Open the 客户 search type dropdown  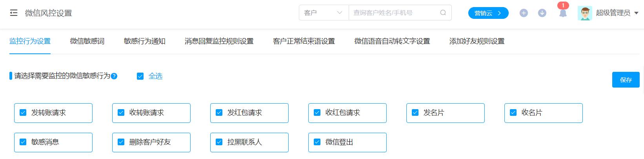324,13
